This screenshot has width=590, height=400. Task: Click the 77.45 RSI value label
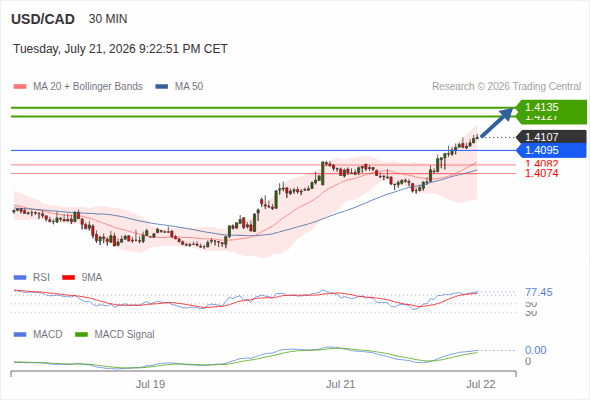[539, 292]
